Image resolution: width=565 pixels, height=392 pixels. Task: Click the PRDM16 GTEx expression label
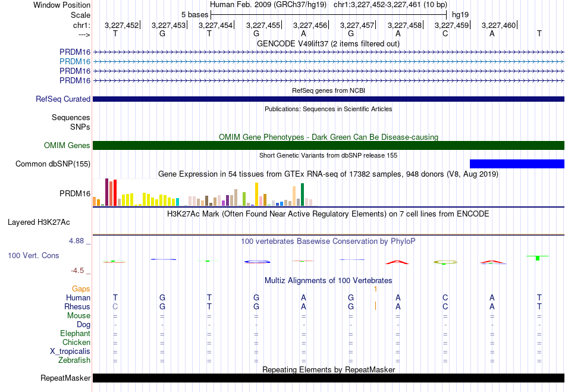pos(75,194)
